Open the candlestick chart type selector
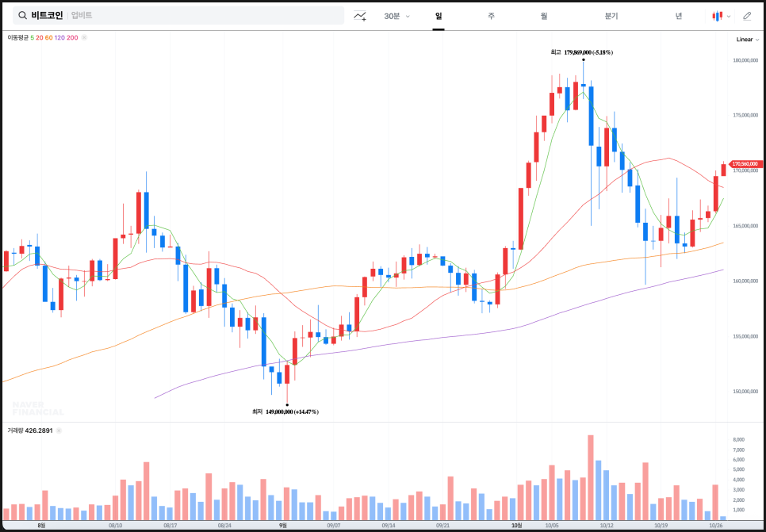The width and height of the screenshot is (766, 532). 718,16
